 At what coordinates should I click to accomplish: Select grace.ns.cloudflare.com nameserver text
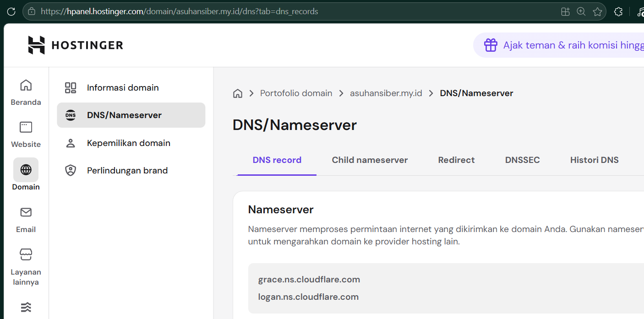click(x=309, y=280)
